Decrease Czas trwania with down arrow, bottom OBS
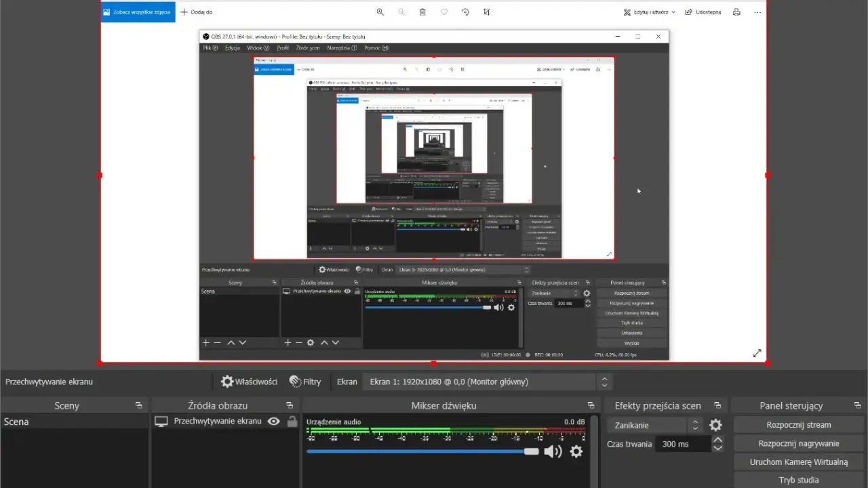The width and height of the screenshot is (868, 488). pyautogui.click(x=718, y=448)
